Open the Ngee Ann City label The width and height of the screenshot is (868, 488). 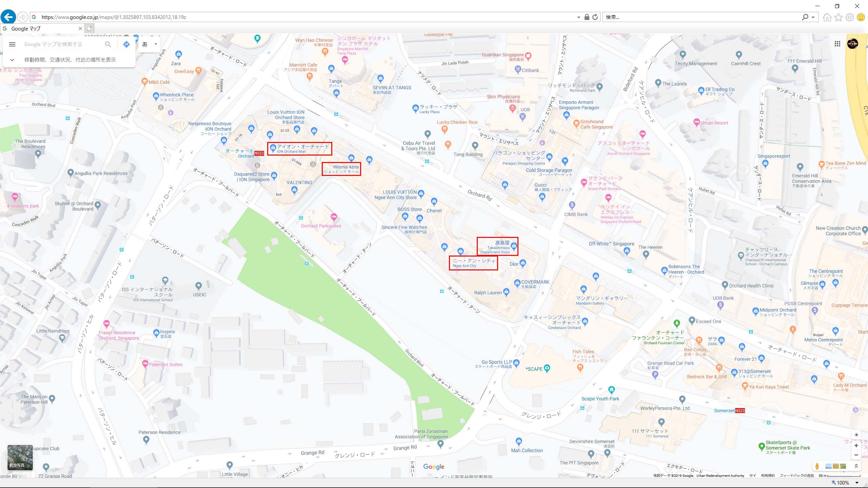click(x=473, y=263)
